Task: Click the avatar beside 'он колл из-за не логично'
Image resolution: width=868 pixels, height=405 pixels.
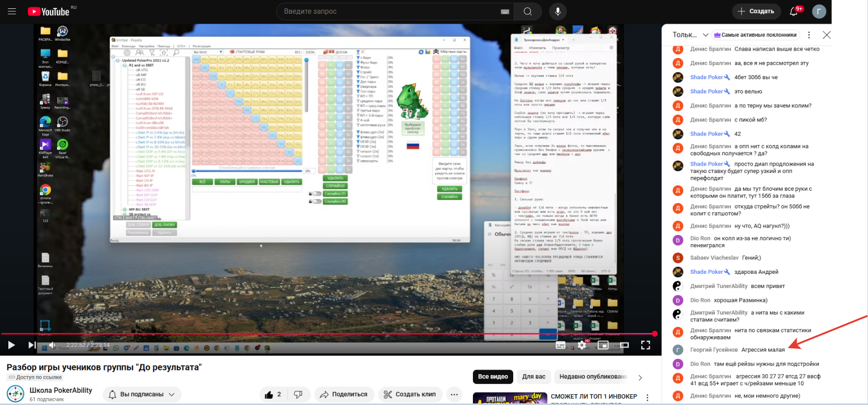Action: [678, 240]
